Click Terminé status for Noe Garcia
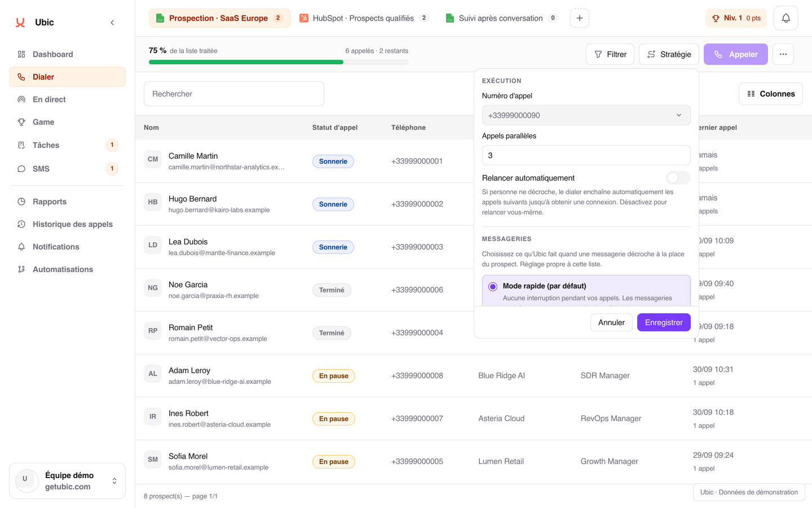The image size is (812, 508). click(x=332, y=290)
